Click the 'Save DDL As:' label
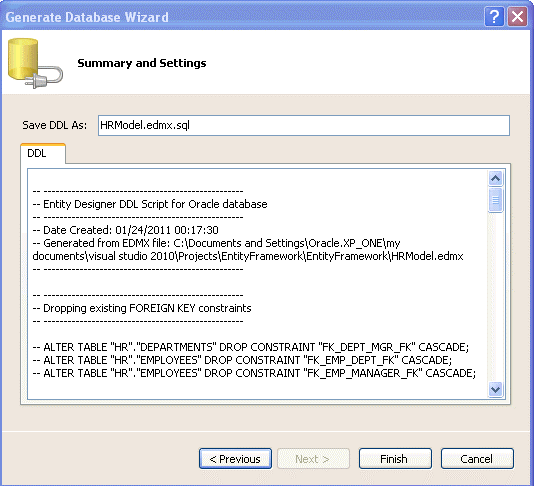Viewport: 534px width, 486px height. [54, 125]
